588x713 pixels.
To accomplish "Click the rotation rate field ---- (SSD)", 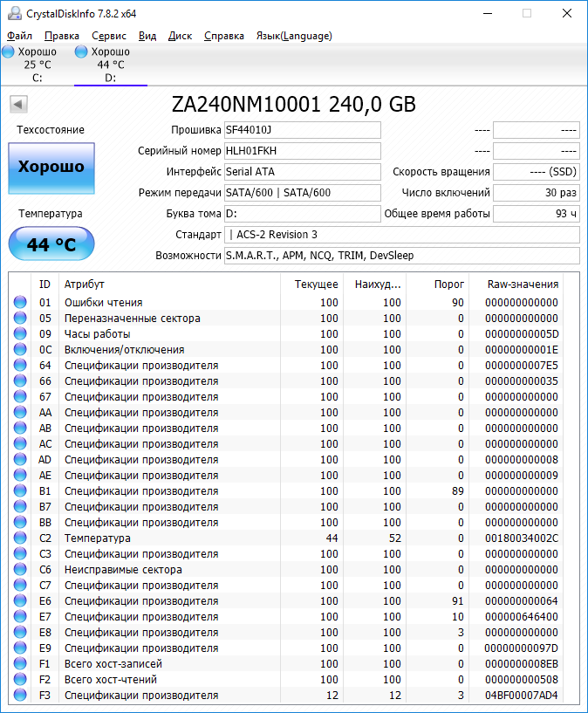I will click(x=537, y=172).
